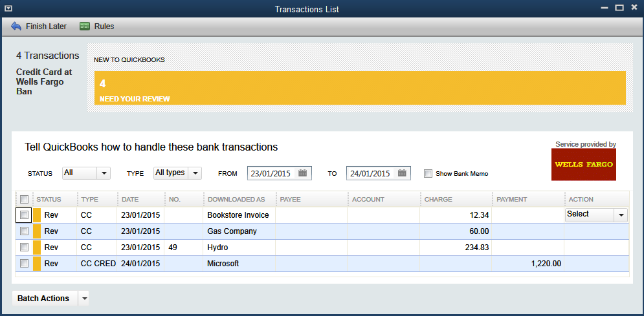
Task: Check the Microsoft row checkbox
Action: 24,264
